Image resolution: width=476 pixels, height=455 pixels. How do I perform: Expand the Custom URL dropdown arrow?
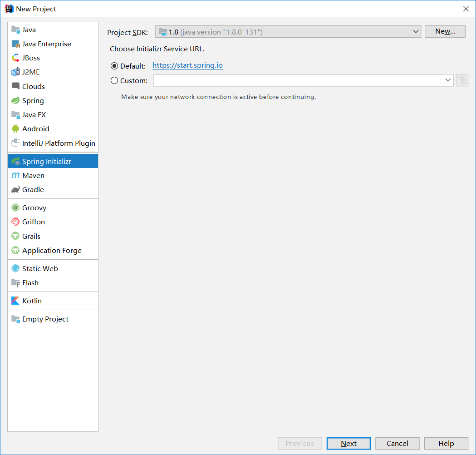click(x=448, y=80)
